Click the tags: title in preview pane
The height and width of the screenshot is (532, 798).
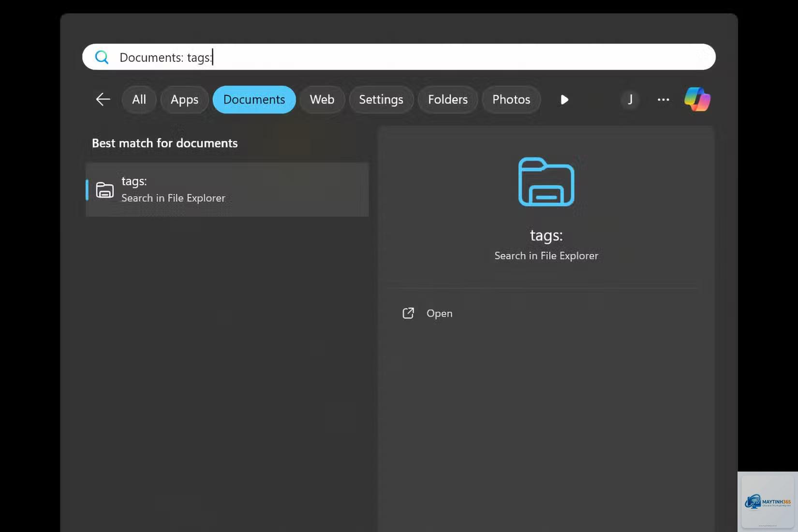[x=546, y=236]
